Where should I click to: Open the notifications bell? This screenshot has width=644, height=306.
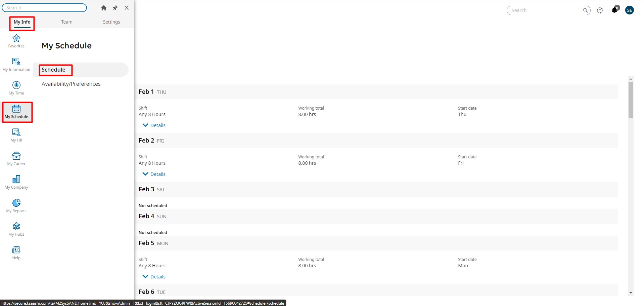pyautogui.click(x=614, y=10)
